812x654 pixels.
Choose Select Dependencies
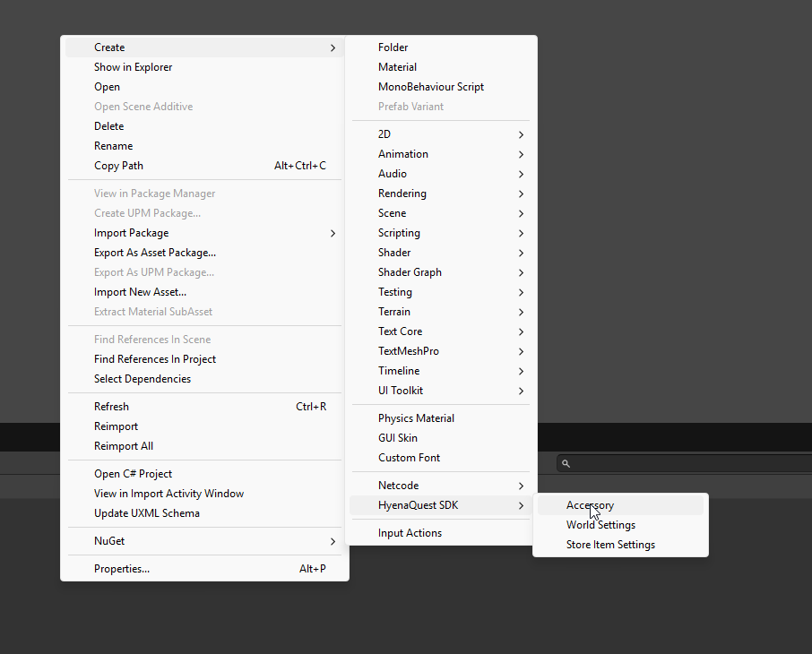(x=204, y=379)
